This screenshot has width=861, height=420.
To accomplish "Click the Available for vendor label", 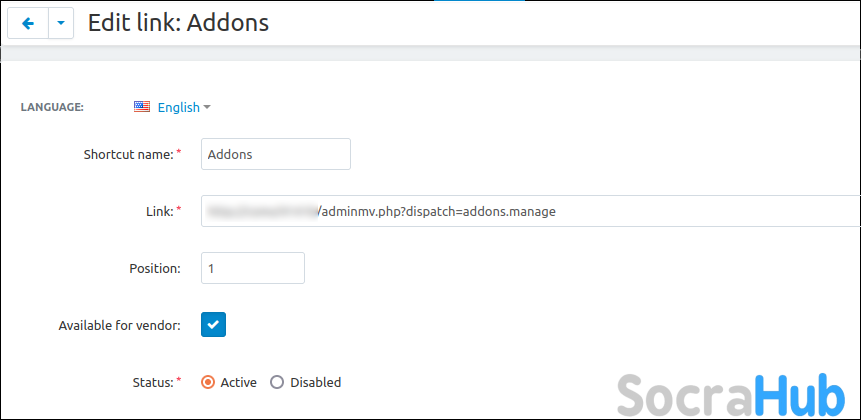I will pyautogui.click(x=119, y=325).
